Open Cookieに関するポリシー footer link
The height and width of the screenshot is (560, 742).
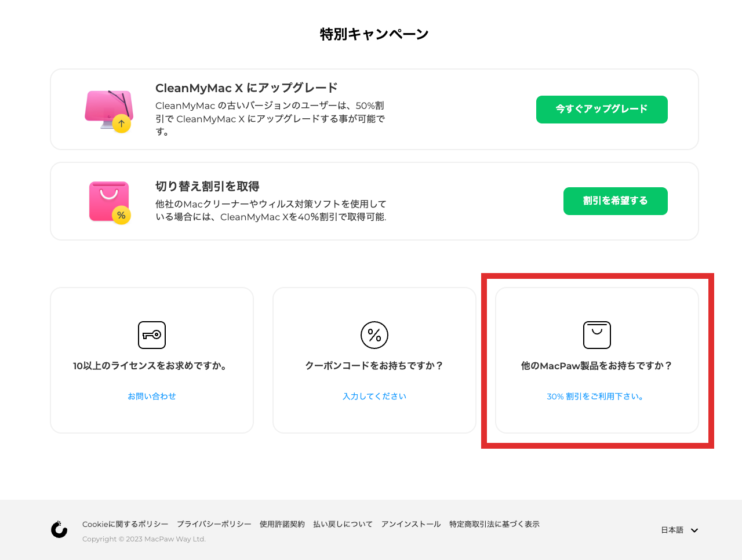pos(125,524)
